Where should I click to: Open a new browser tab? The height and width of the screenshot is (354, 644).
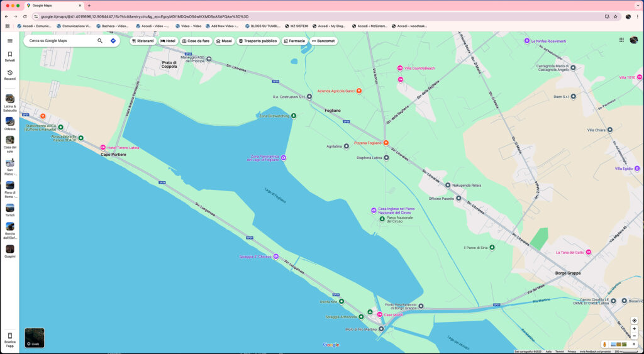(x=89, y=5)
